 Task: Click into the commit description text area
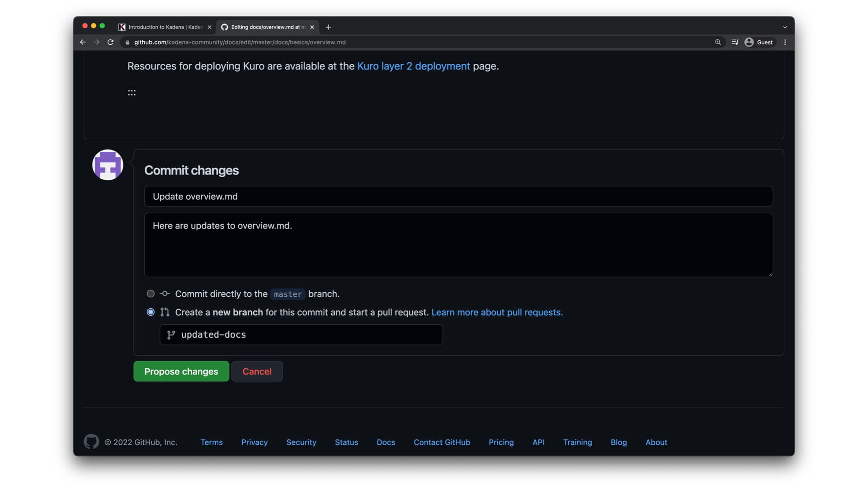click(458, 245)
